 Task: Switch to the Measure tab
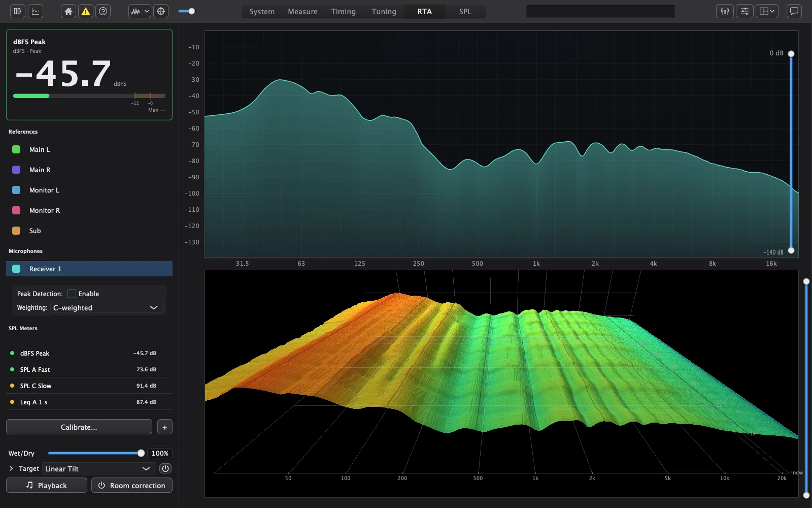[302, 11]
